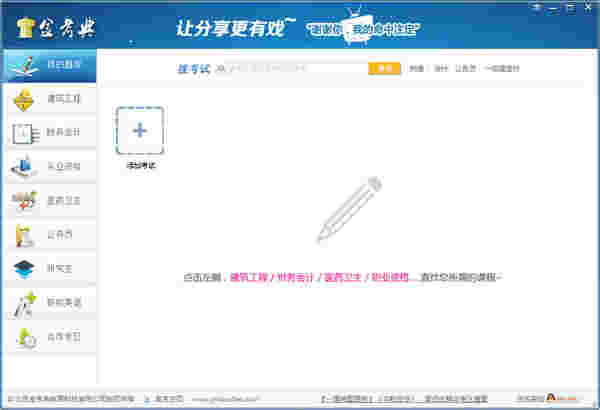Select the 职称英语 category with pencil icon
This screenshot has width=600, height=410.
pos(51,302)
